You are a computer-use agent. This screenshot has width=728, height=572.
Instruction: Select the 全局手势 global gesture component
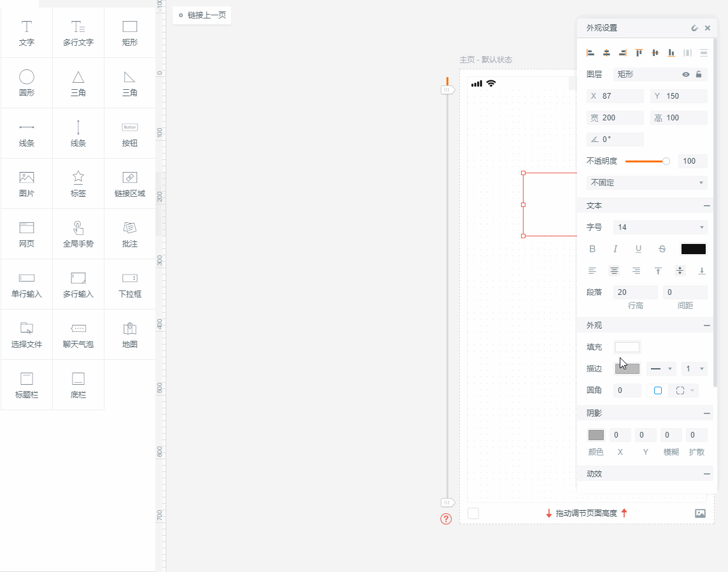coord(78,234)
